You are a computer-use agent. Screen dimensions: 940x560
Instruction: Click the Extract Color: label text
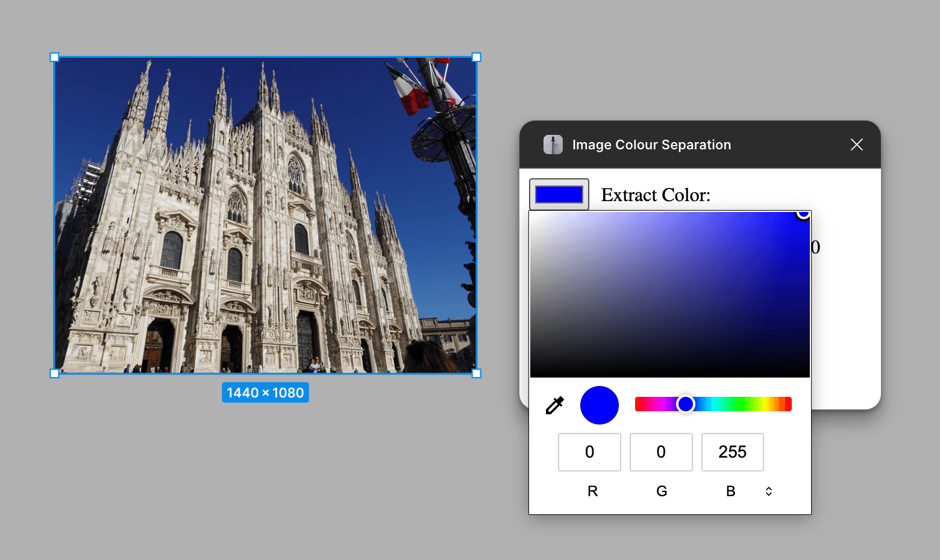coord(656,195)
